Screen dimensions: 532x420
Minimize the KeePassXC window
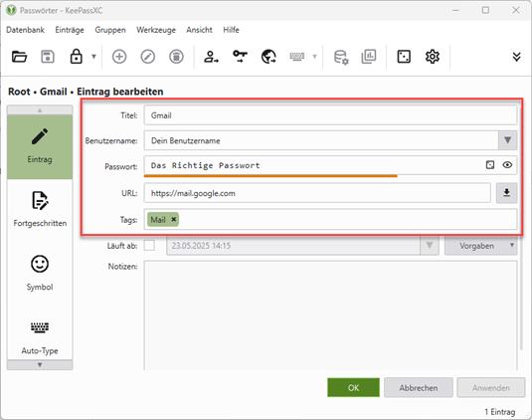point(455,11)
